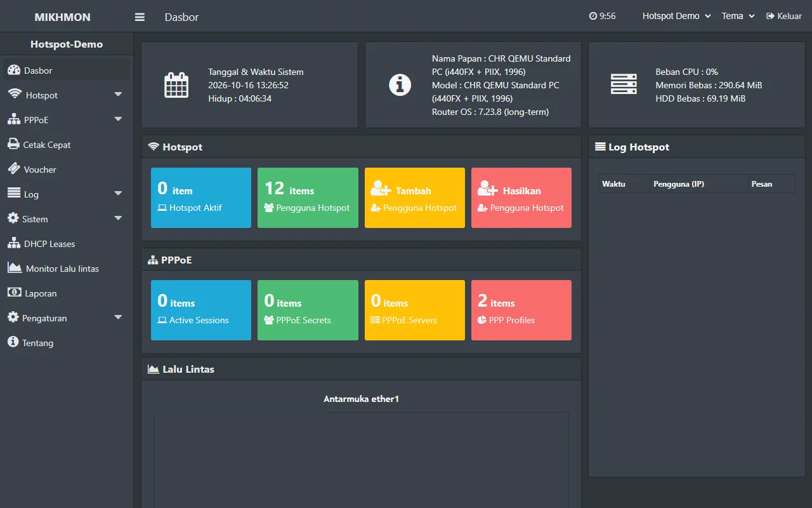The width and height of the screenshot is (812, 508).
Task: Click Hasilkan Pengguna Hotspot tile
Action: [521, 197]
